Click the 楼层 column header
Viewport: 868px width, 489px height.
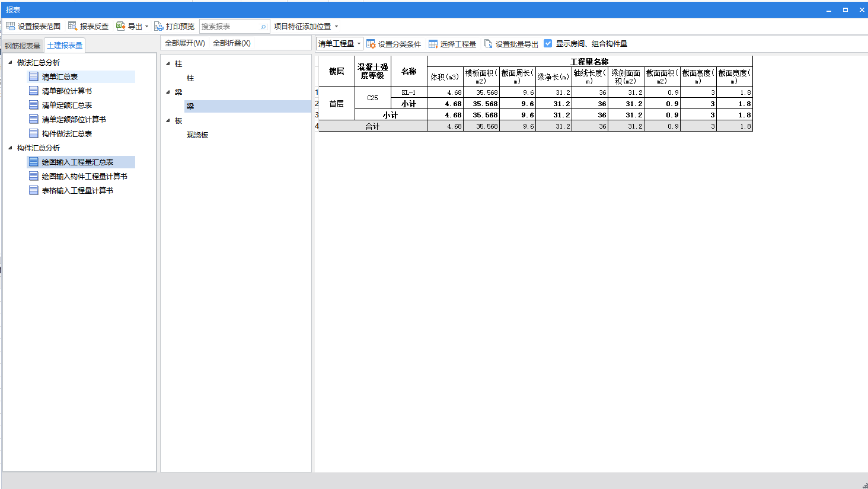(x=337, y=71)
